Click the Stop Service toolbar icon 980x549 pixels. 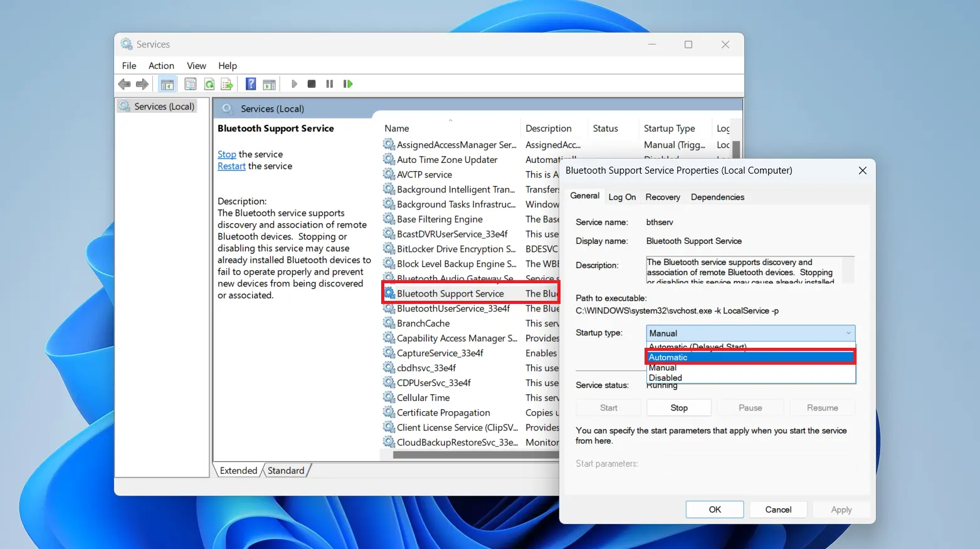pos(312,84)
